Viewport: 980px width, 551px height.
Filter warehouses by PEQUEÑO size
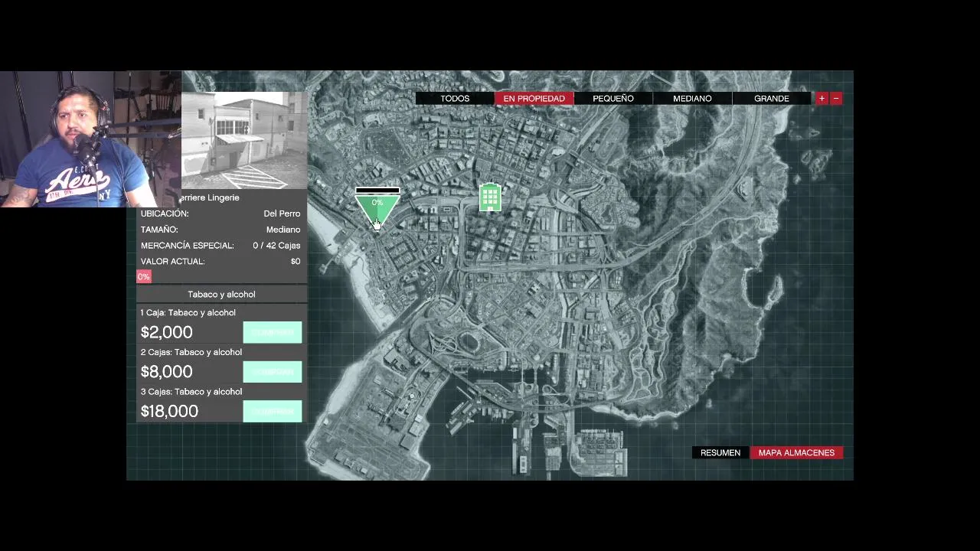click(x=613, y=99)
